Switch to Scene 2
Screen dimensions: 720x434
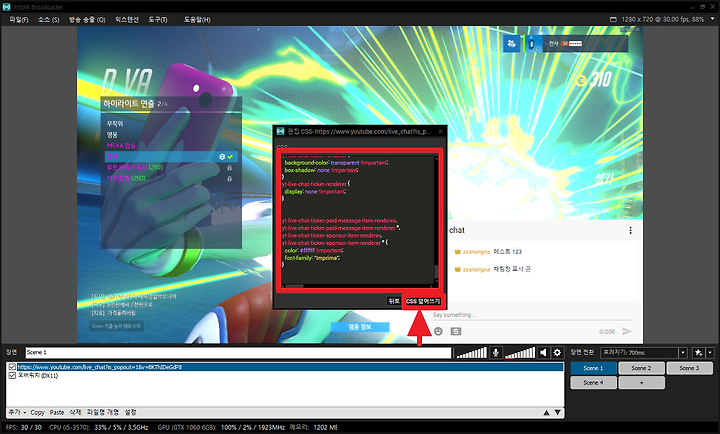(641, 368)
